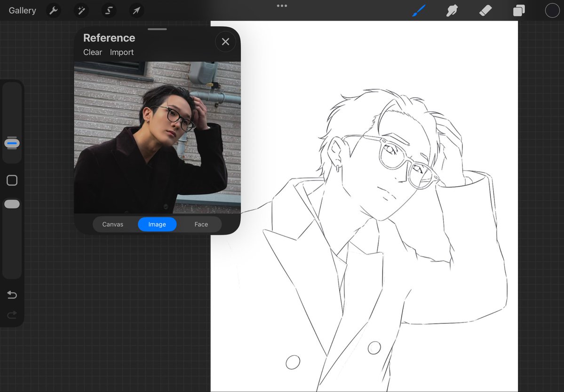Tap the brush size slider
Screen dimensions: 564x392
click(x=12, y=143)
